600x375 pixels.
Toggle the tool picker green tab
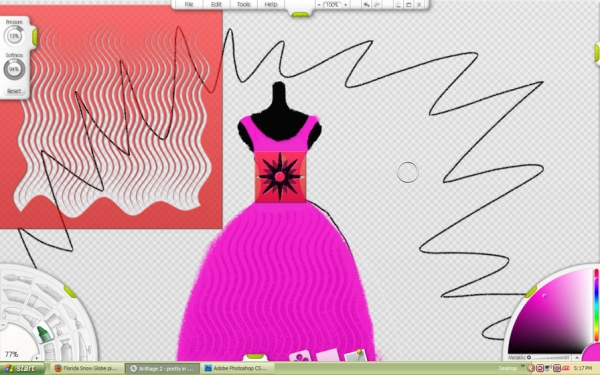tap(70, 292)
